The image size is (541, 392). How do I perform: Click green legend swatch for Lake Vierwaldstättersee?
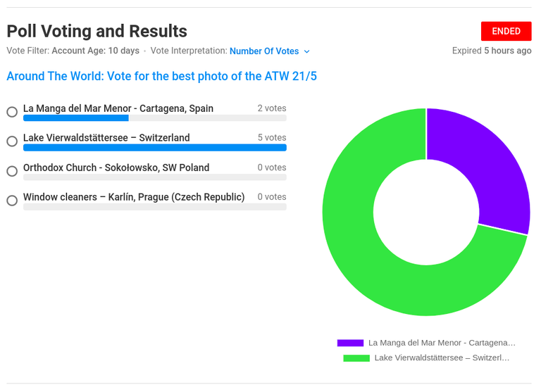(x=356, y=358)
